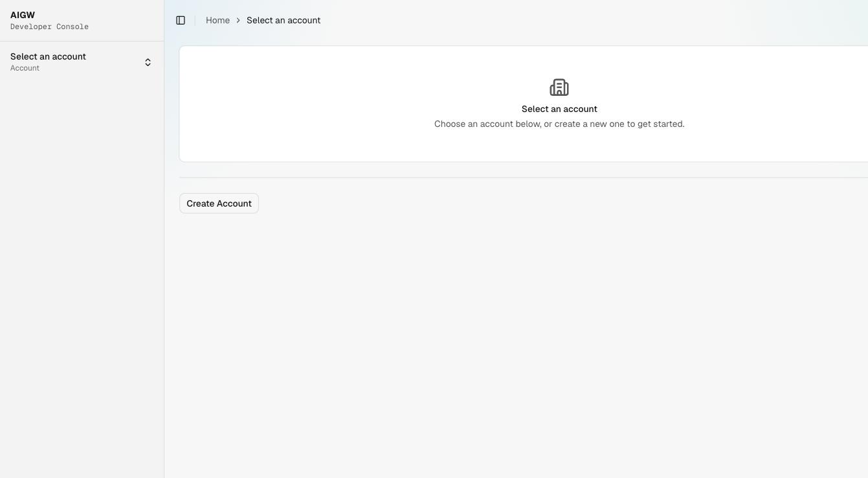Go to Home breadcrumb link

pos(217,20)
